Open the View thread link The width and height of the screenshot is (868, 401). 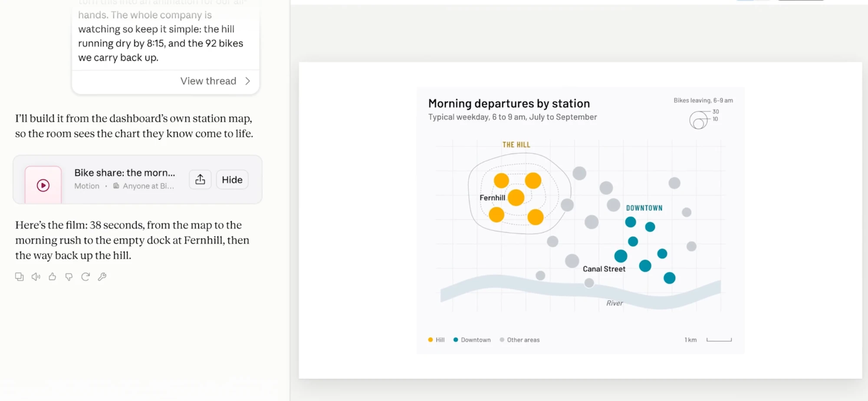click(208, 81)
